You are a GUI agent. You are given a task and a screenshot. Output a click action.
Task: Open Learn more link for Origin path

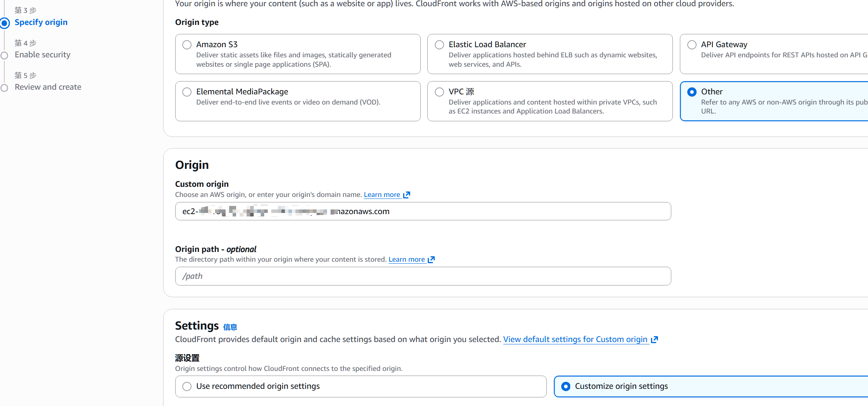406,259
